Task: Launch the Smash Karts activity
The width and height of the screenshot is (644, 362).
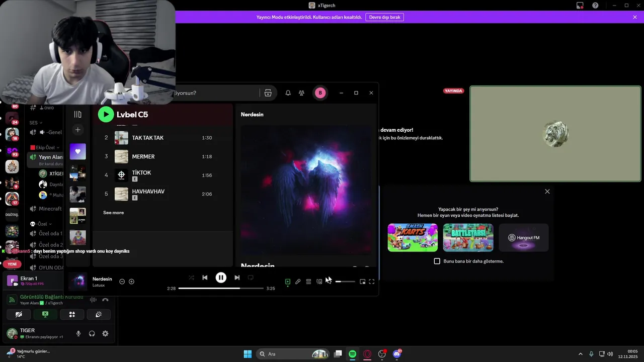Action: [413, 237]
